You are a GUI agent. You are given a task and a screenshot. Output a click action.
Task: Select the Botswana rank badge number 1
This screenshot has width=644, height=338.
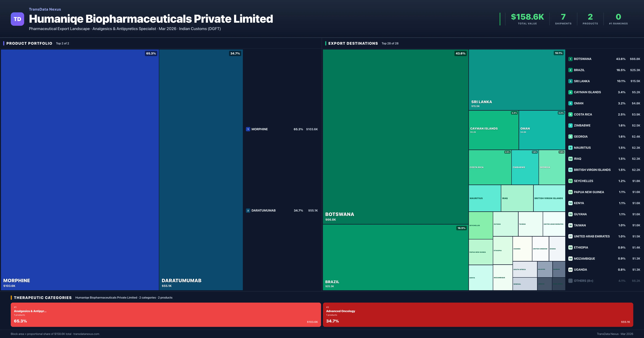pos(571,59)
